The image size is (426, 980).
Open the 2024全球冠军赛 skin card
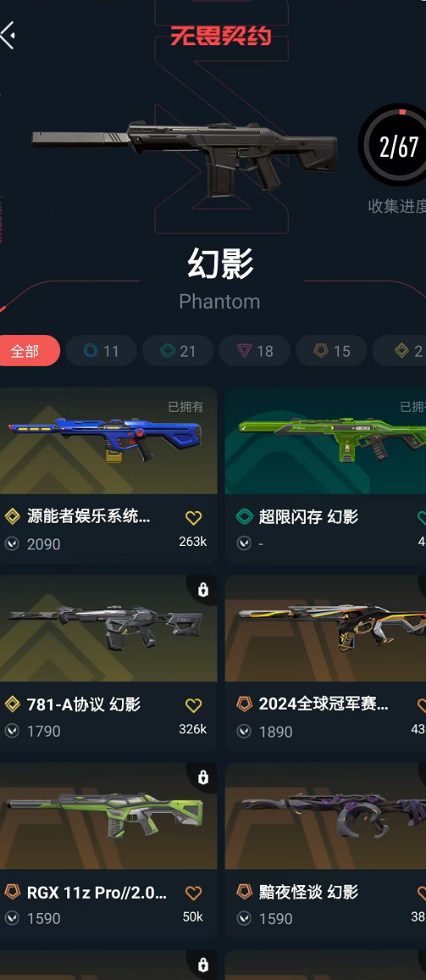(x=325, y=662)
